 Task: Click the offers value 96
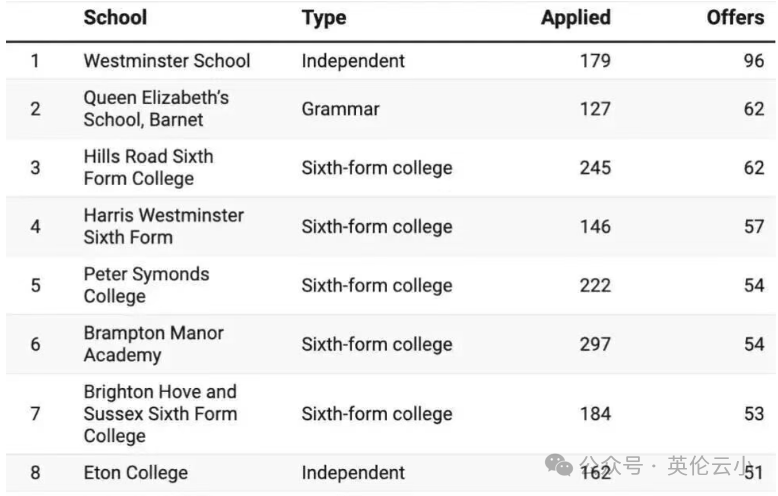point(753,61)
